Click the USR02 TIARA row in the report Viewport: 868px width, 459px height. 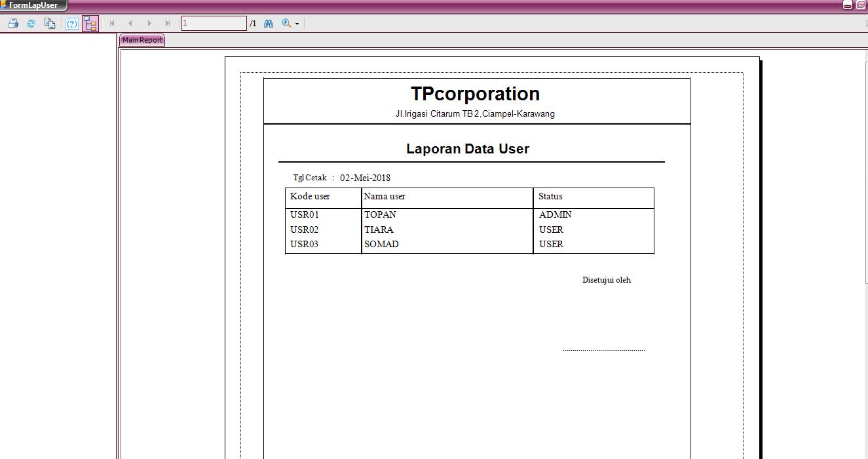pos(380,229)
